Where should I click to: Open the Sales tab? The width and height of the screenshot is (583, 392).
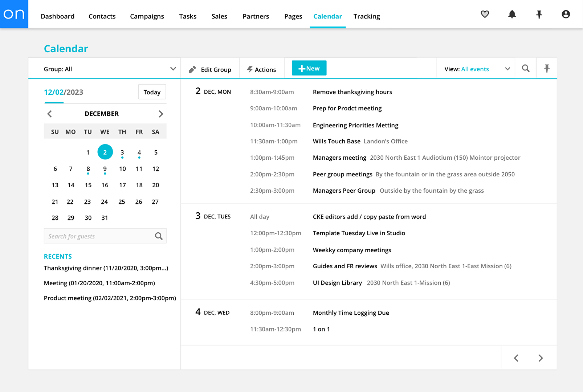click(x=219, y=16)
